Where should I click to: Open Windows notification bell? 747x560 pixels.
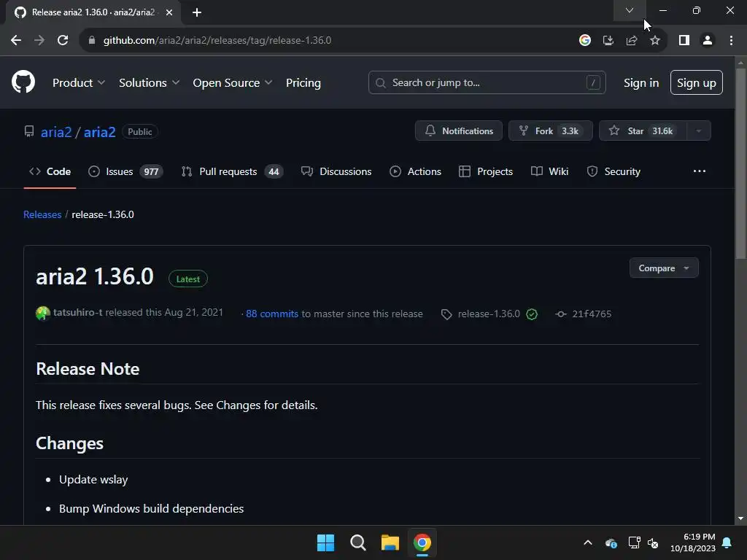coord(727,542)
